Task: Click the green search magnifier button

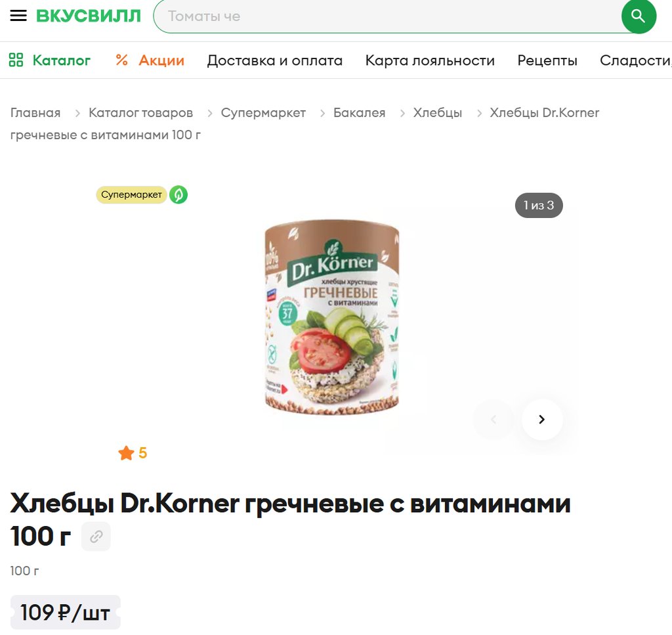Action: [x=639, y=16]
